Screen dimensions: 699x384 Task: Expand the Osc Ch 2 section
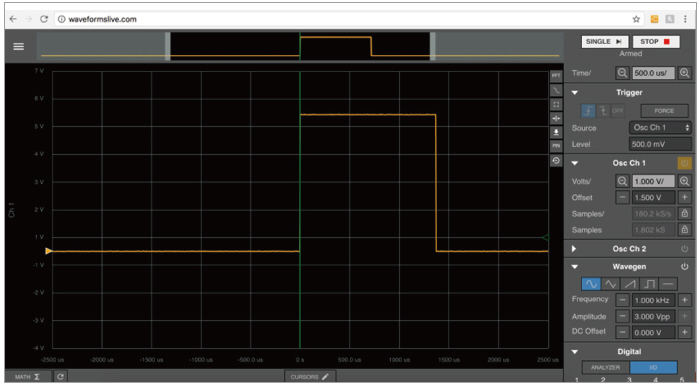574,249
